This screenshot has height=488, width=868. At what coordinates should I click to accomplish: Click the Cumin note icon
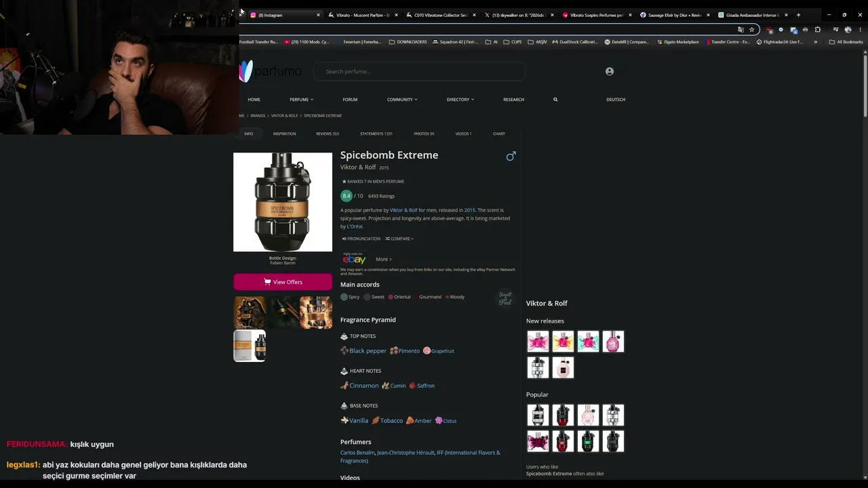click(386, 385)
